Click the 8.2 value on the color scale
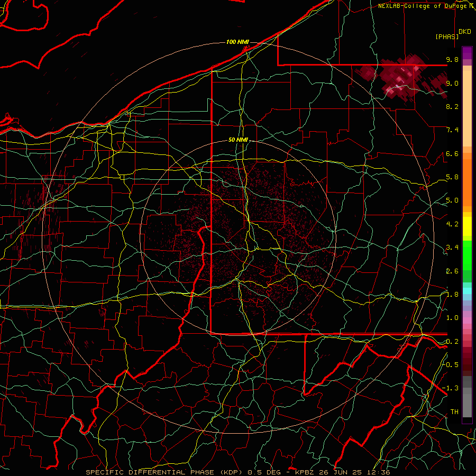The width and height of the screenshot is (476, 476). coord(452,106)
